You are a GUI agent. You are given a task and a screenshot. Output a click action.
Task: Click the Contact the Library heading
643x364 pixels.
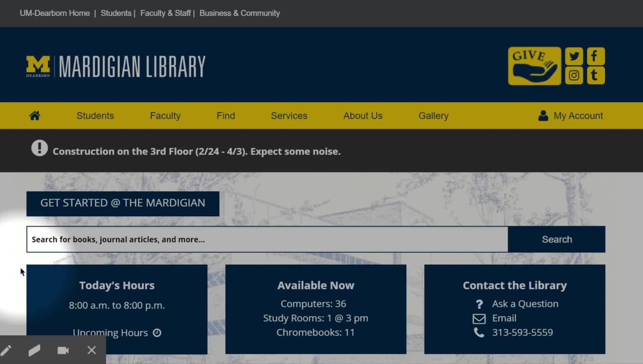[514, 285]
